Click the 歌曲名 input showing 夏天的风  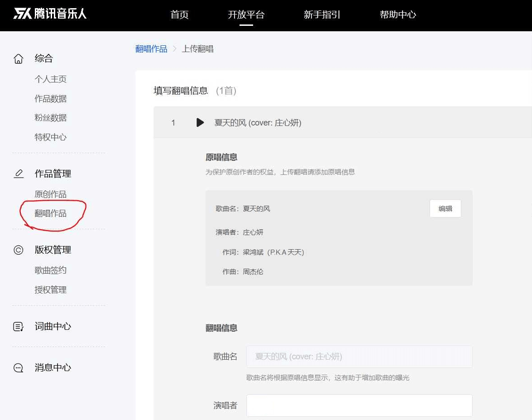(x=359, y=357)
